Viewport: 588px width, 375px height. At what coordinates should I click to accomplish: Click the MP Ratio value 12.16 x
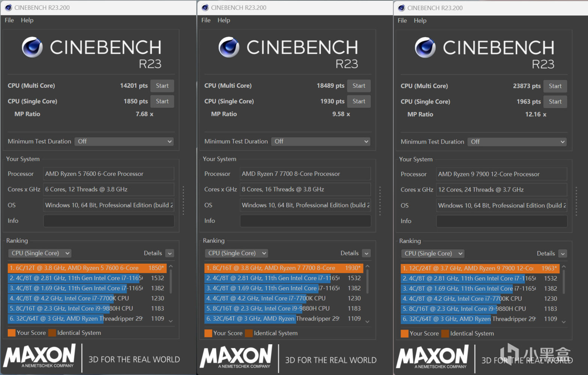[536, 114]
